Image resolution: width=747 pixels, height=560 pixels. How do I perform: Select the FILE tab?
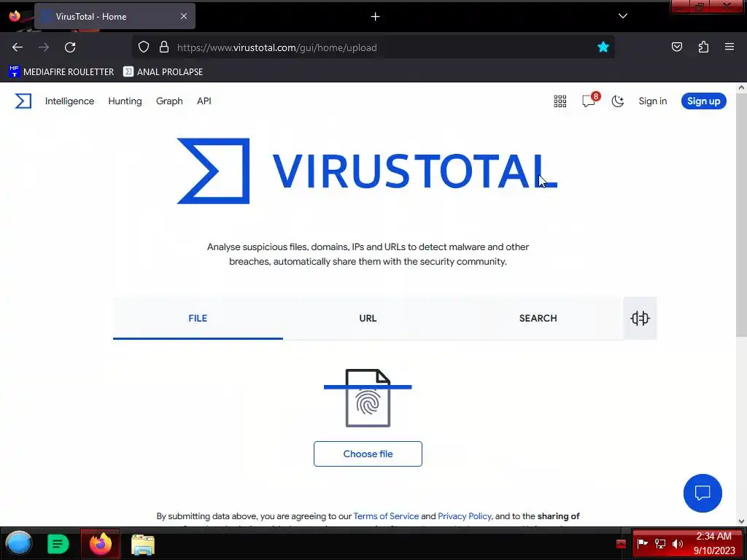coord(198,318)
